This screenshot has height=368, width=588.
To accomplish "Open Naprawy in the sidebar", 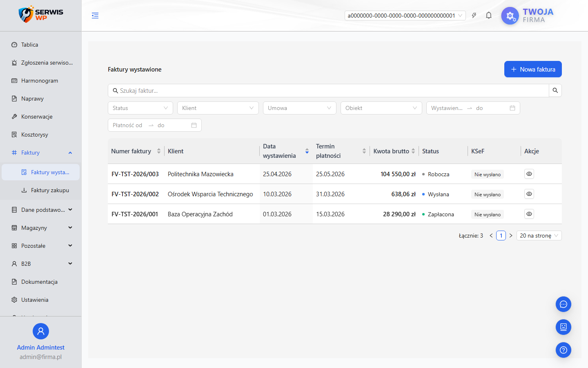I will click(41, 99).
